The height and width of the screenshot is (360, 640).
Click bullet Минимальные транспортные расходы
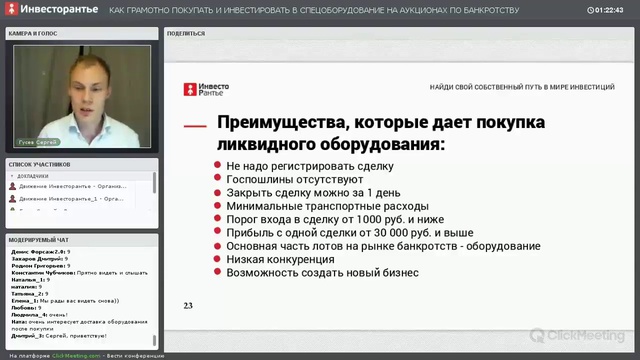click(327, 206)
